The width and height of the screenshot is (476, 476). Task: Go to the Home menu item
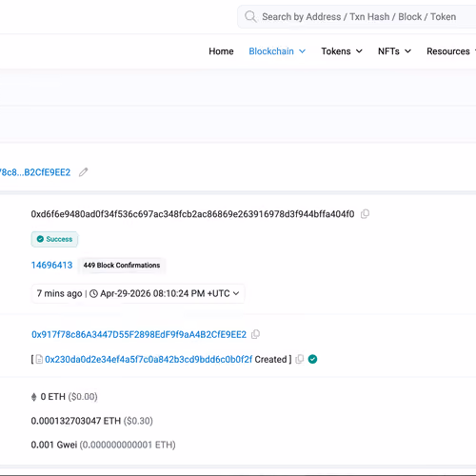[221, 51]
